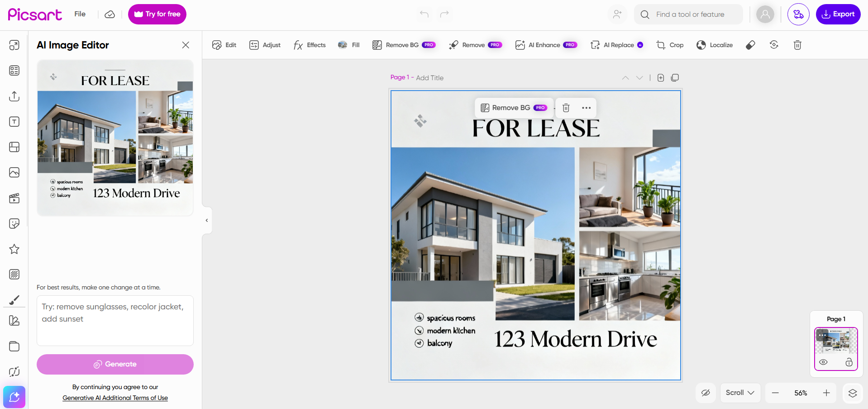Click the 56% zoom level value
The image size is (868, 409).
pos(801,393)
